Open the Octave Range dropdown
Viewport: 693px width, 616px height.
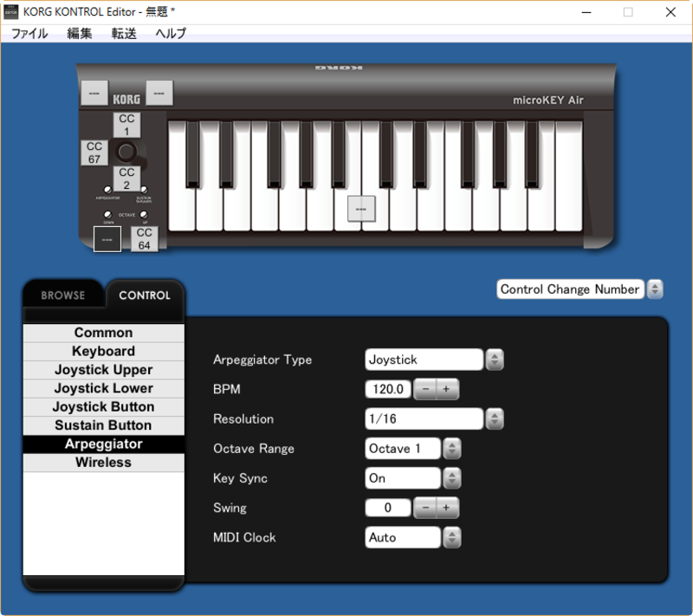413,449
